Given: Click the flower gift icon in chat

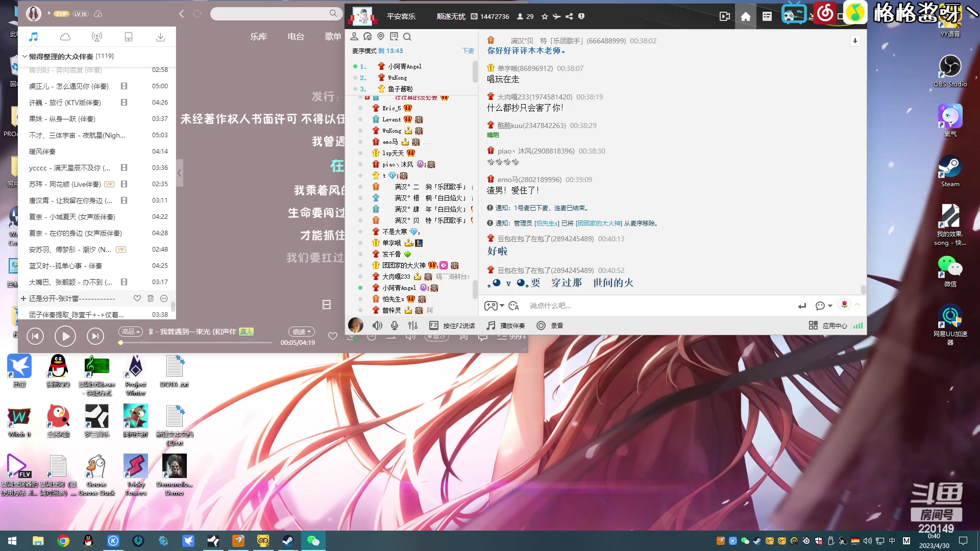Looking at the screenshot, I should tap(845, 305).
